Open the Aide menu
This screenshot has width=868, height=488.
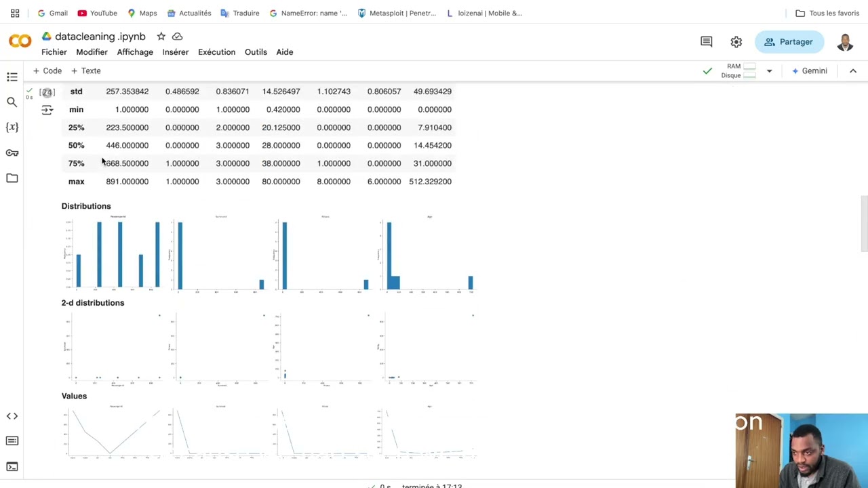point(285,52)
